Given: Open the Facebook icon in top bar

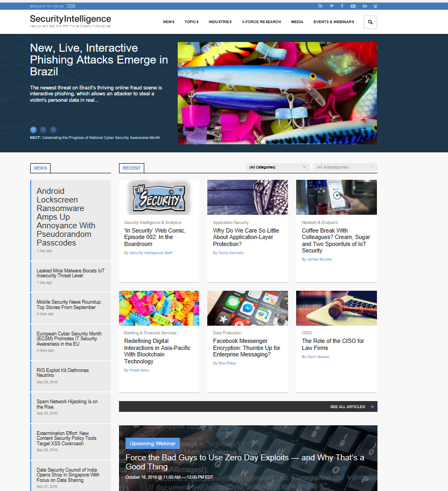Looking at the screenshot, I should click(x=342, y=6).
